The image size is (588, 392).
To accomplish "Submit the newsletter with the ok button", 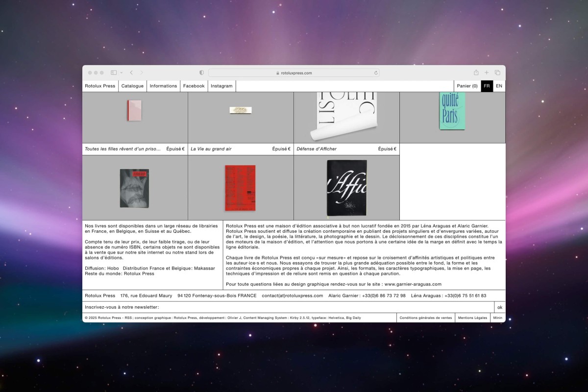I will coord(499,307).
